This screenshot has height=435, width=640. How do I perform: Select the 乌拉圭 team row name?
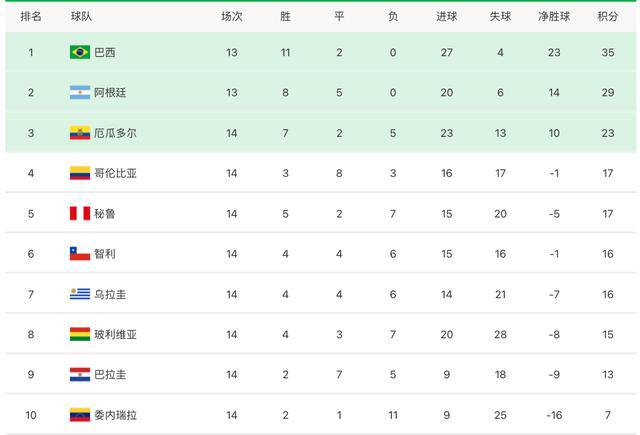point(110,294)
